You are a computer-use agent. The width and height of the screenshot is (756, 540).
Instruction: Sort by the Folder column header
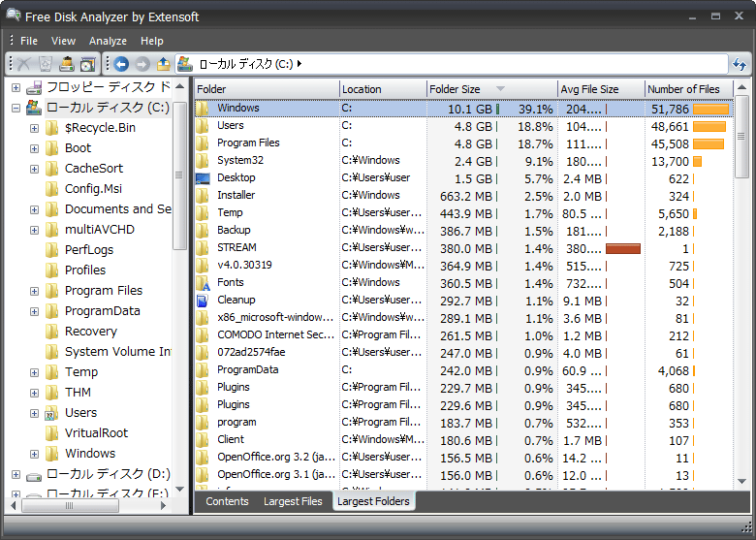pyautogui.click(x=268, y=89)
